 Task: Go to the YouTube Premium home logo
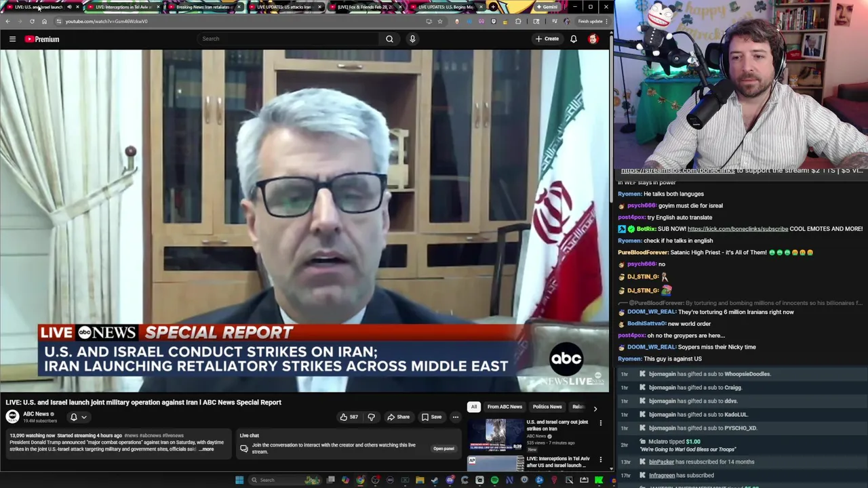click(x=42, y=39)
